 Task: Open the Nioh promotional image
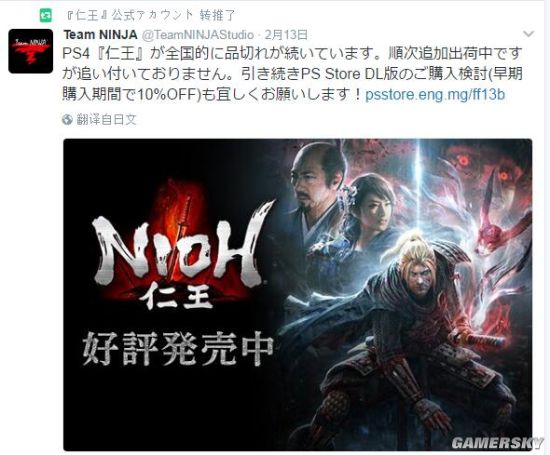(297, 295)
